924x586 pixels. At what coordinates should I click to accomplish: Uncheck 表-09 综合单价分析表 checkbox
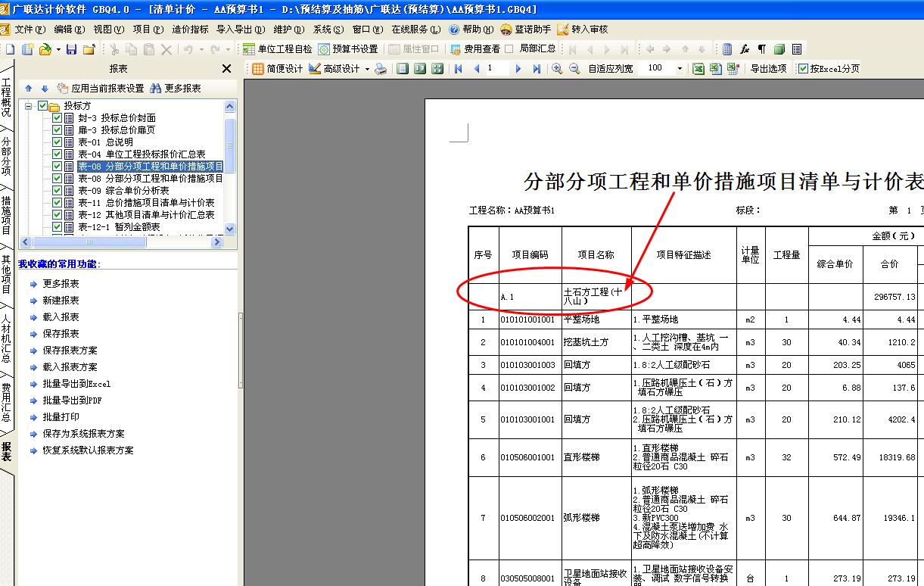click(57, 191)
